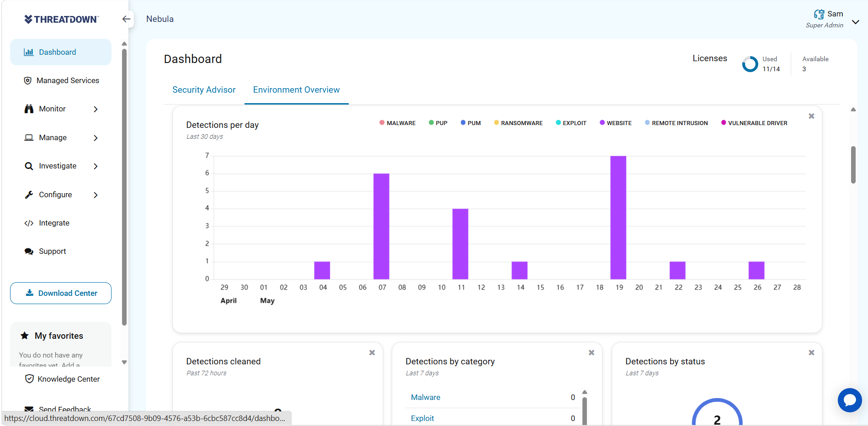Click the Manage laptop icon

(x=29, y=137)
